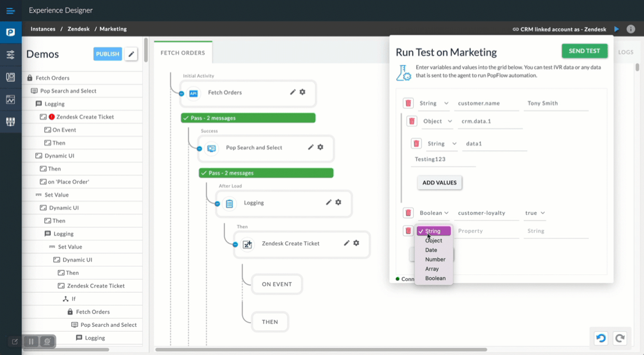The image size is (644, 355).
Task: Open the customer-loyalty true value dropdown
Action: pos(535,213)
